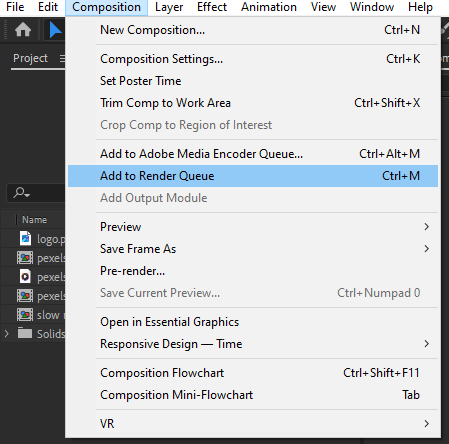Open Composition Settings
The image size is (449, 444).
(253, 59)
